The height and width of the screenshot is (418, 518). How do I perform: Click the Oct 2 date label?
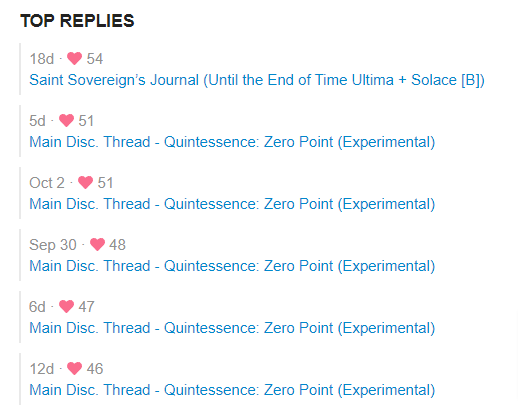[x=47, y=183]
